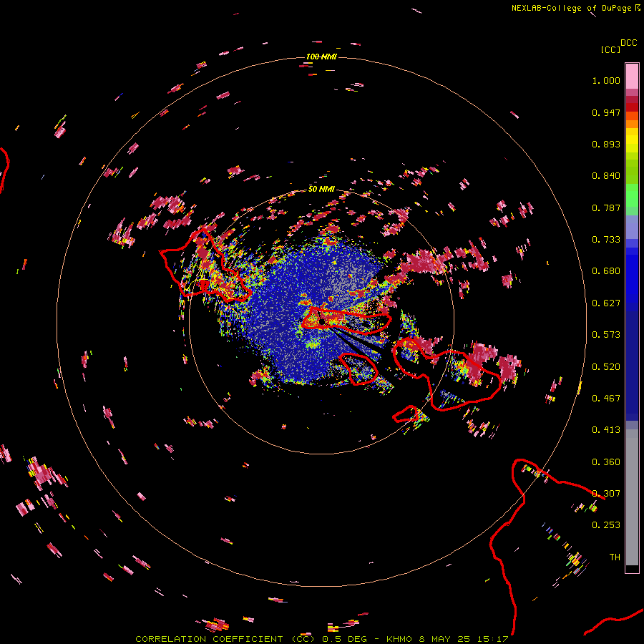The width and height of the screenshot is (644, 644).
Task: Click the 0.360 scale value
Action: (x=606, y=462)
